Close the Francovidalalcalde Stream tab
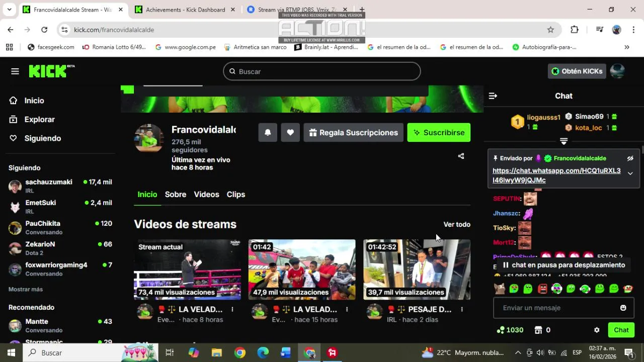 tap(121, 10)
